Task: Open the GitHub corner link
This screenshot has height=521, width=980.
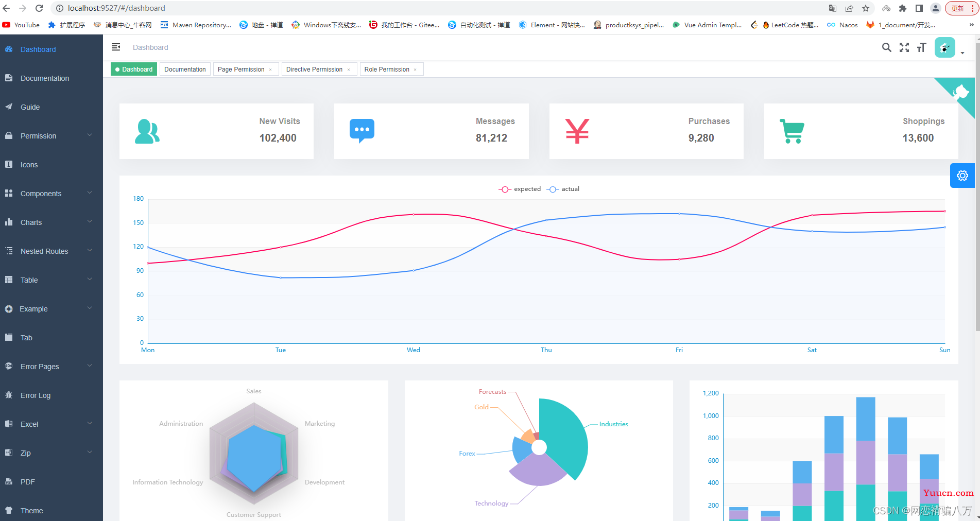Action: point(960,92)
